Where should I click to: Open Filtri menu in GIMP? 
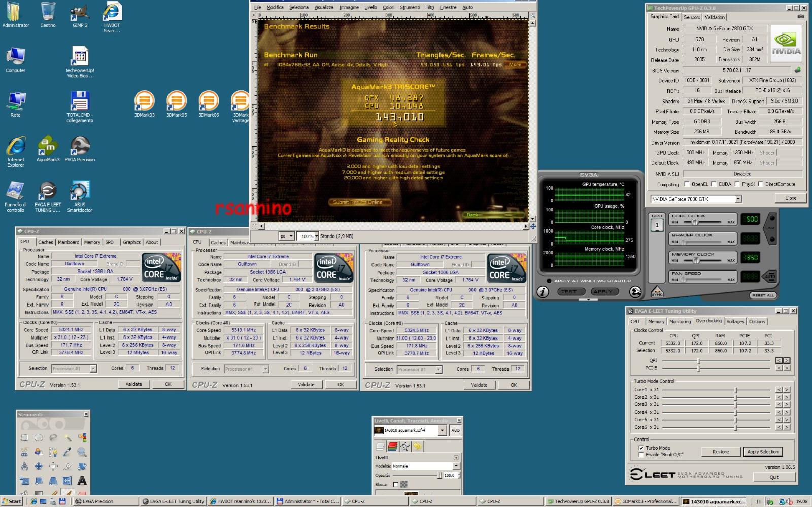430,7
